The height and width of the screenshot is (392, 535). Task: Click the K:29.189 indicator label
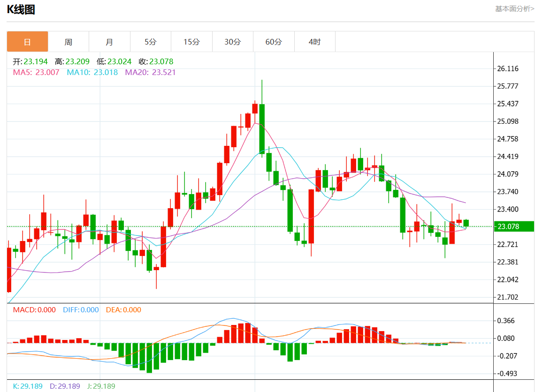coord(28,386)
